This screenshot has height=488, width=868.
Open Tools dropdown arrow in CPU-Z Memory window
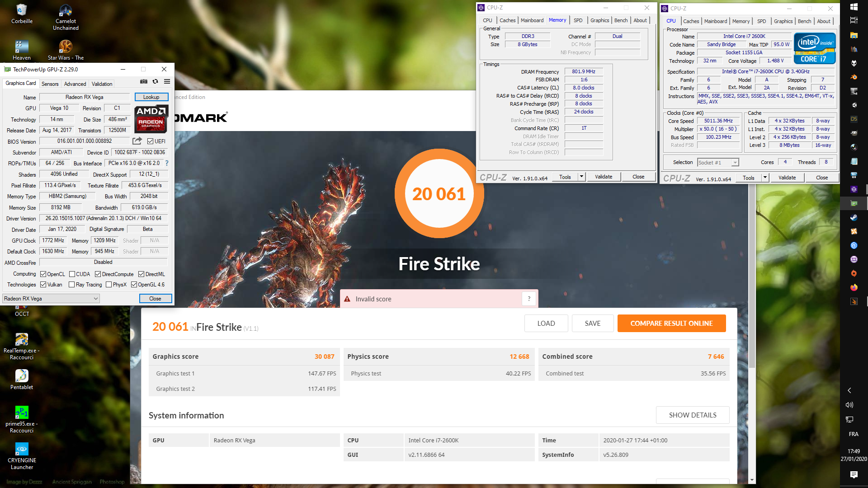point(582,177)
